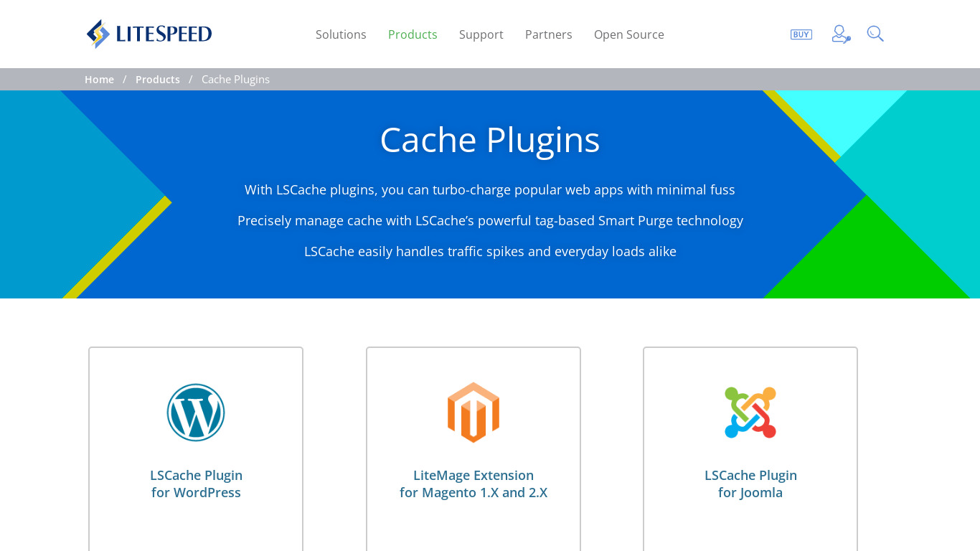Click the traffic spikes sentence
Image resolution: width=980 pixels, height=551 pixels.
(490, 252)
